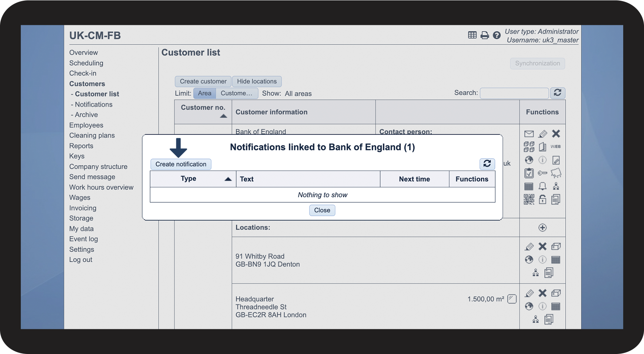Open Company structure in the sidebar
644x354 pixels.
[x=98, y=167]
